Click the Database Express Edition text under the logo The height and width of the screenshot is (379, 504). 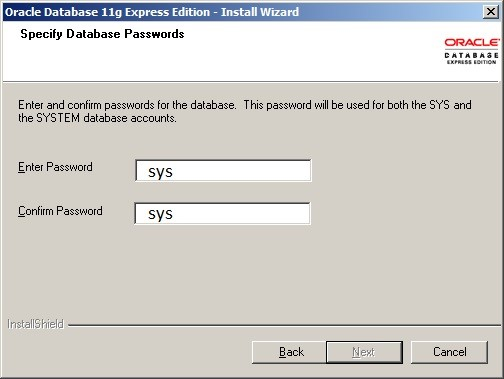pyautogui.click(x=472, y=58)
